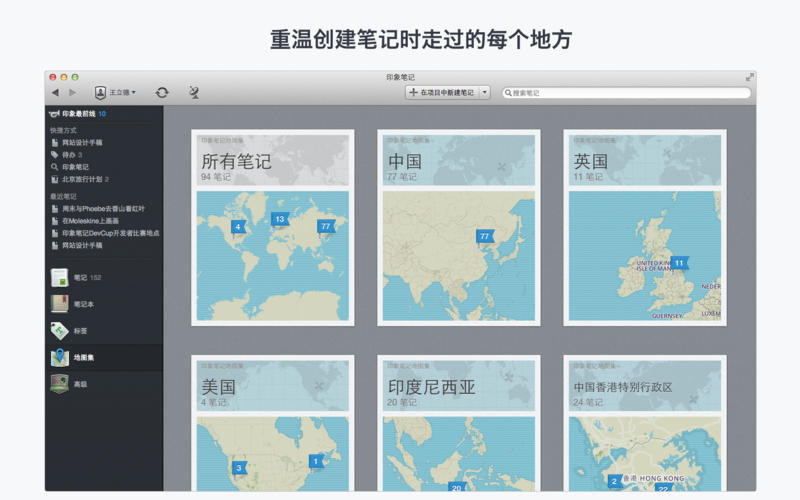
Task: Open 笔记 notes section in sidebar
Action: [x=80, y=277]
